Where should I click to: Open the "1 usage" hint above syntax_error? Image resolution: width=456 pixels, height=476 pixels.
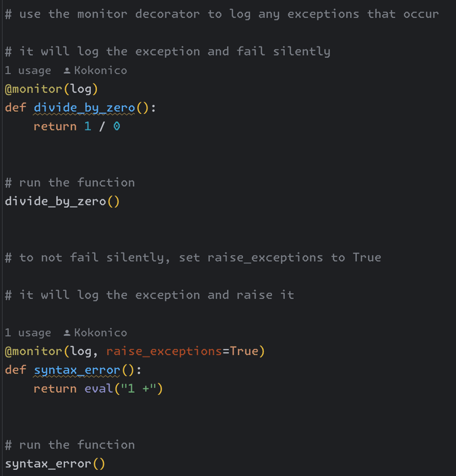point(28,333)
